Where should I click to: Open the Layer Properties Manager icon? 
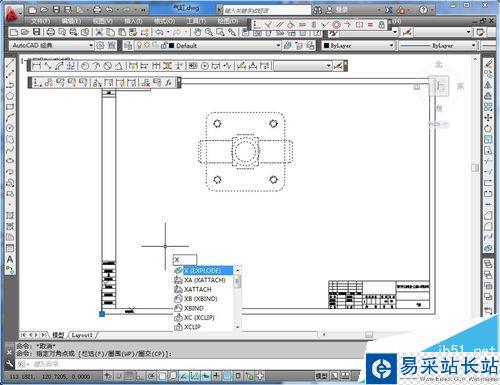click(x=128, y=45)
